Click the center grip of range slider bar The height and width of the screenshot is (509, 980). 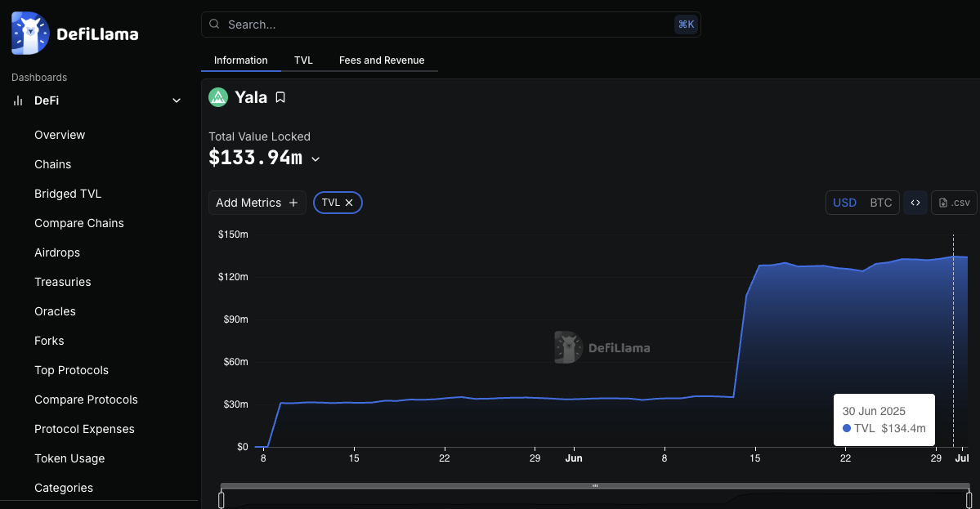(x=595, y=485)
